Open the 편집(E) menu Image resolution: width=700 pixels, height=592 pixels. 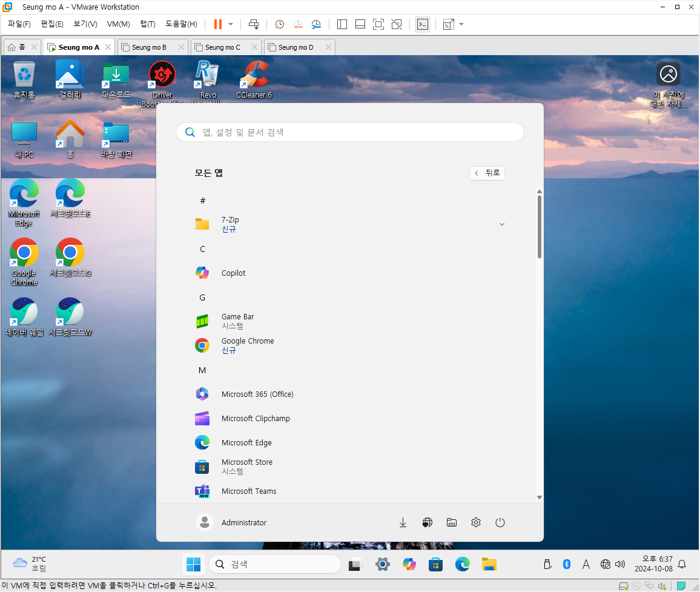[52, 24]
